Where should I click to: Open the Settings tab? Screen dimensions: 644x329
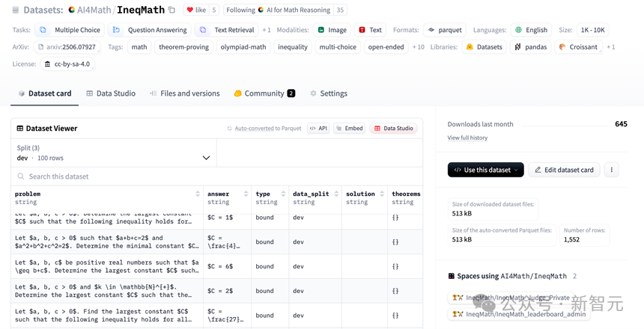click(x=329, y=93)
